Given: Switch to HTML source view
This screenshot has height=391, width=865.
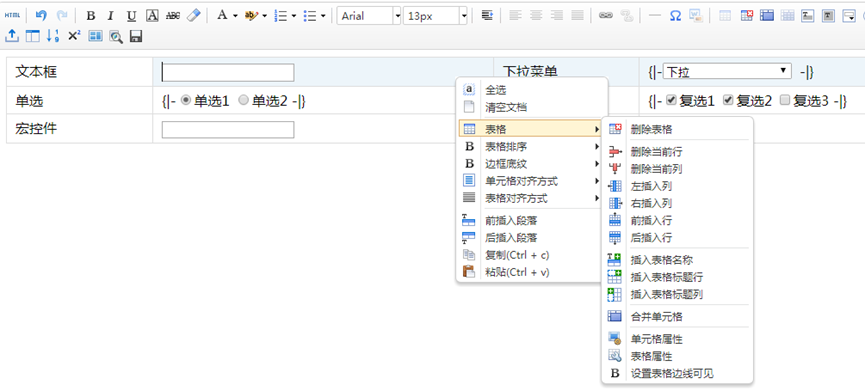Looking at the screenshot, I should tap(12, 15).
